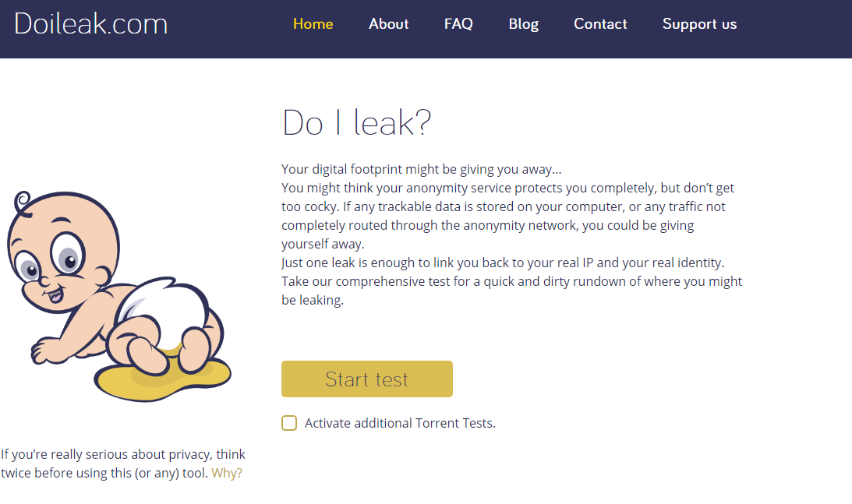Open the Contact page
Image resolution: width=852 pixels, height=504 pixels.
coord(600,24)
